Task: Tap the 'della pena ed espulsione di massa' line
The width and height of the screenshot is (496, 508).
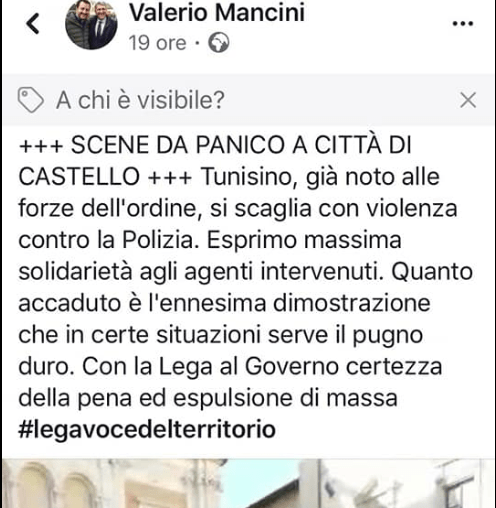Action: point(208,398)
